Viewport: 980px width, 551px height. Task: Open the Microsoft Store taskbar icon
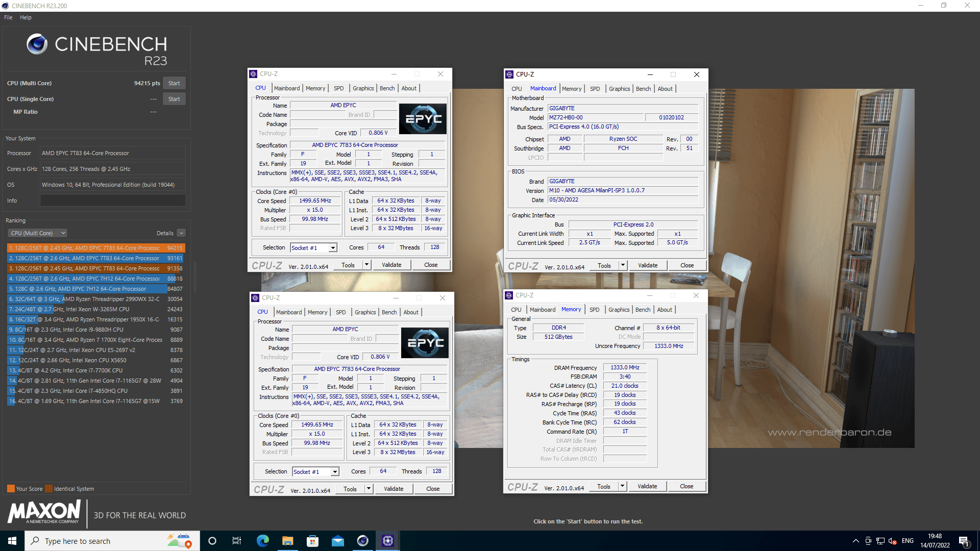click(x=312, y=541)
